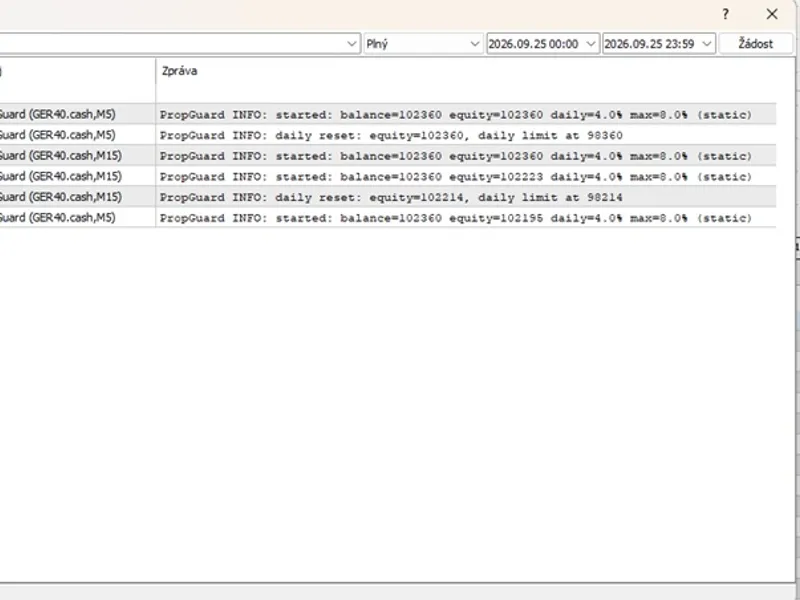Viewport: 800px width, 600px height.
Task: Click the Žádost button
Action: (x=756, y=44)
